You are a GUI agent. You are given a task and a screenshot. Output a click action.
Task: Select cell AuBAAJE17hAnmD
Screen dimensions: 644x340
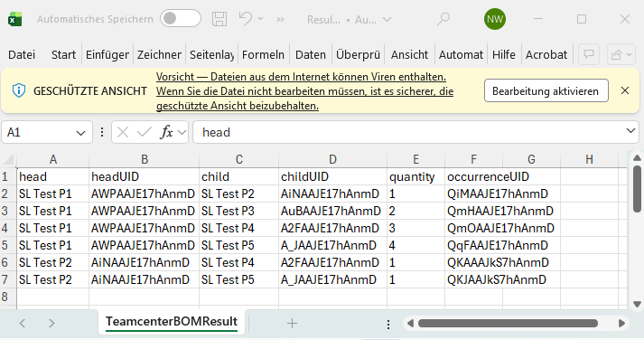pyautogui.click(x=332, y=211)
